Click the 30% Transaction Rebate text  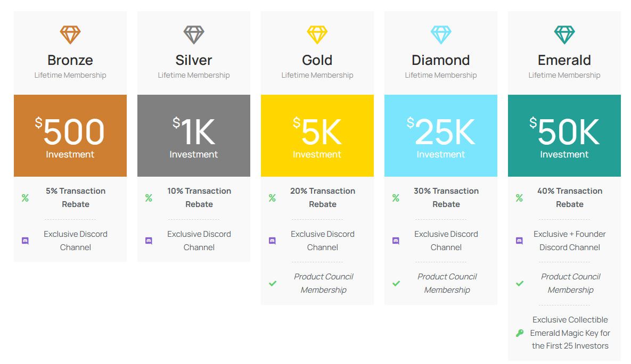(x=446, y=197)
